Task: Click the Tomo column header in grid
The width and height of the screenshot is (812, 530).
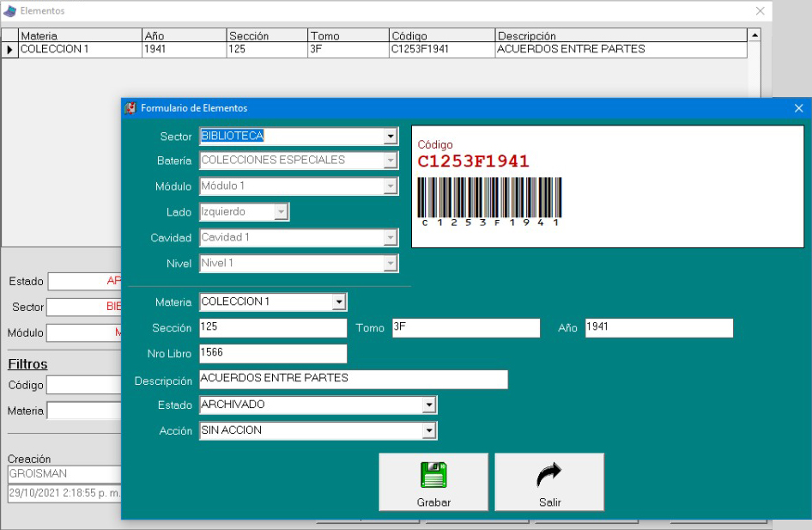Action: pyautogui.click(x=348, y=35)
